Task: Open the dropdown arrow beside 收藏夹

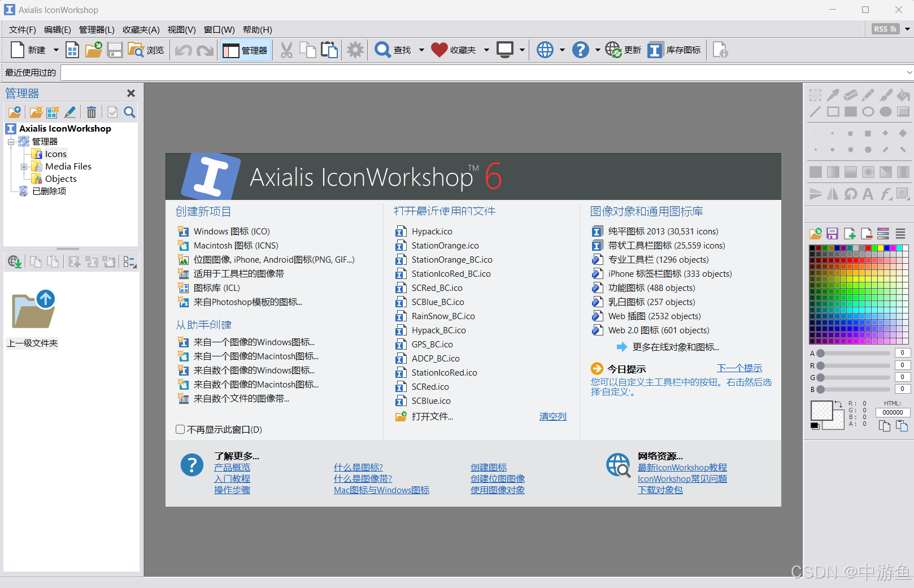Action: click(486, 50)
